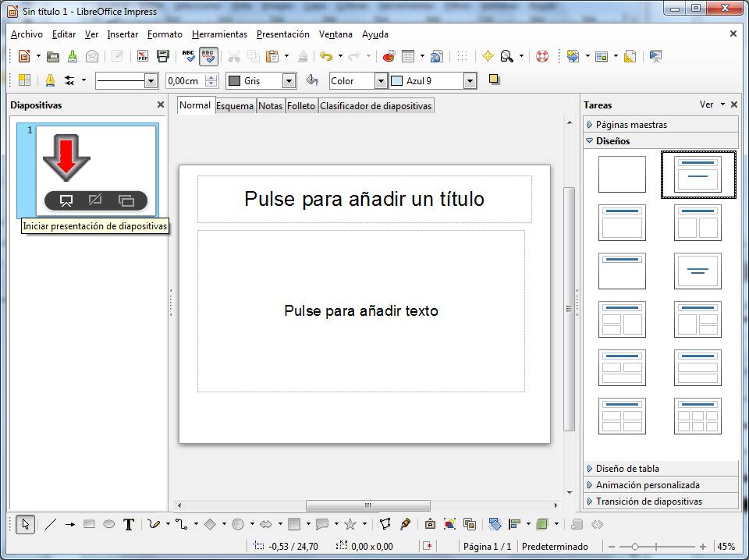
Task: Open LibreOffice Help lifebuoy icon
Action: [x=541, y=56]
